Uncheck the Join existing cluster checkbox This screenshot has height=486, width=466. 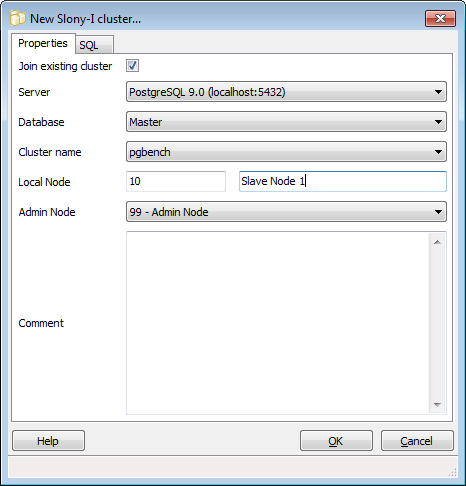pyautogui.click(x=132, y=65)
